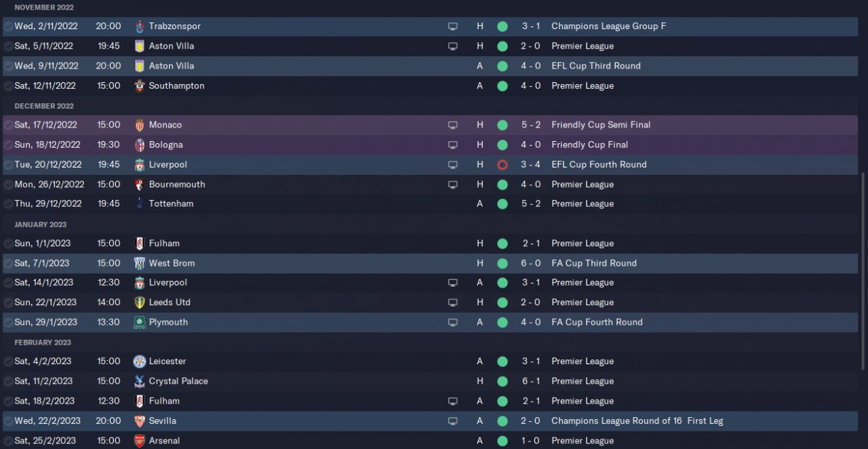Click the Crystal Palace club badge
The width and height of the screenshot is (868, 449).
[140, 381]
